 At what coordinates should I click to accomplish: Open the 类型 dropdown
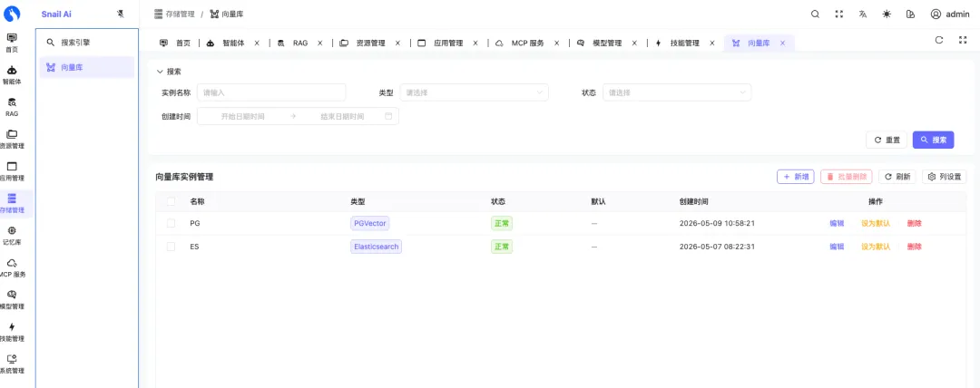click(x=474, y=92)
